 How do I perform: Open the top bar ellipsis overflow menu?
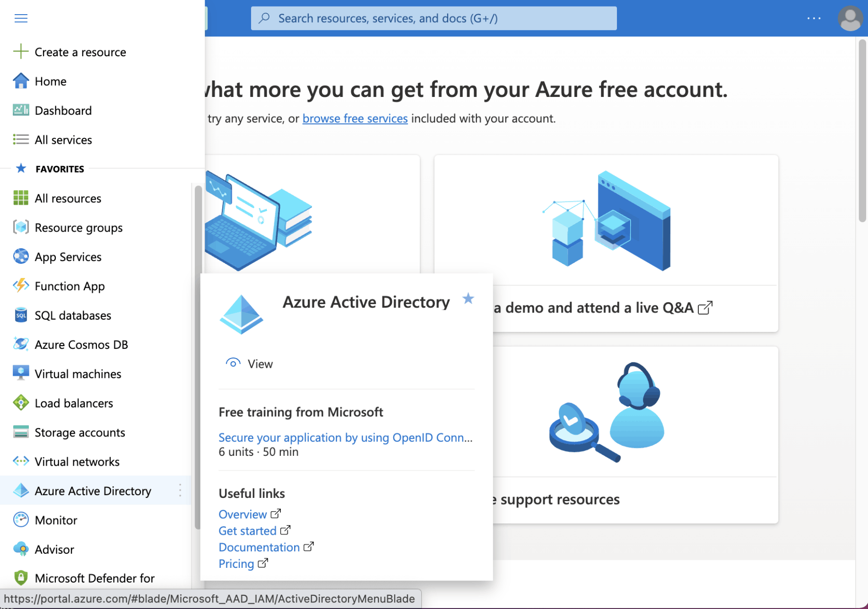tap(814, 18)
